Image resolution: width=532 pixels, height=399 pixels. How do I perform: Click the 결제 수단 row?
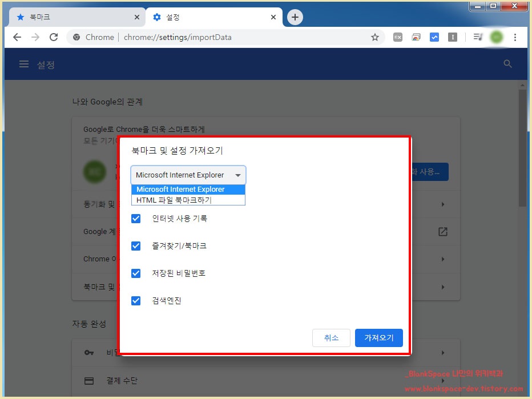coord(265,381)
